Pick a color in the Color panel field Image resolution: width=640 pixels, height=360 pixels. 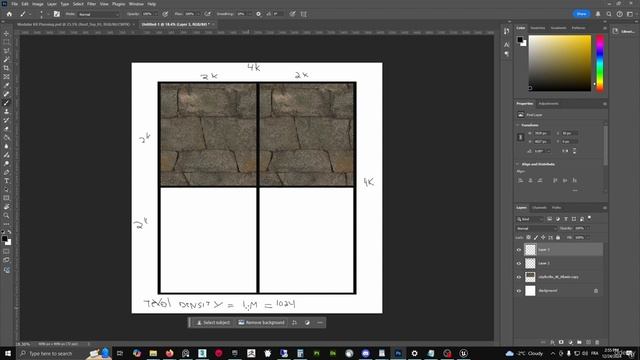tap(560, 63)
